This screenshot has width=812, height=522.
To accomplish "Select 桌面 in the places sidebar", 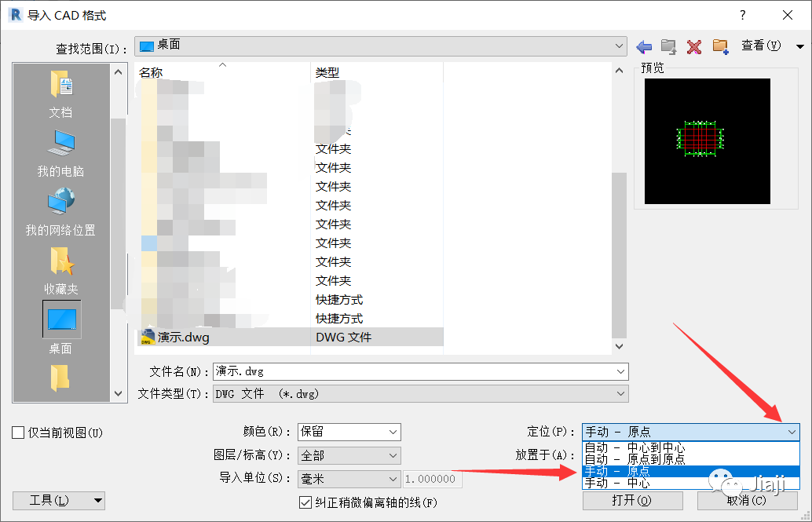I will click(x=61, y=327).
